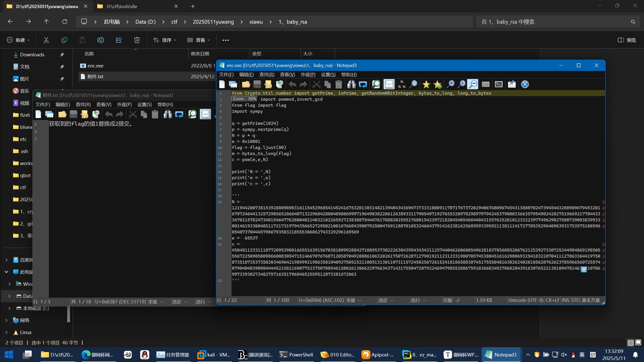Click the Find binoculars icon in enc.exe Notepad3 toolbar
Screen dimensions: 644x362
(x=351, y=85)
